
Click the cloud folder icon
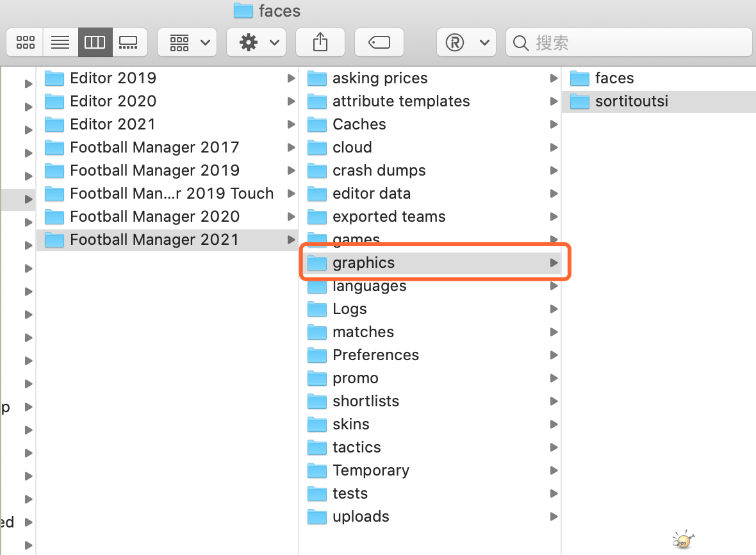point(316,147)
